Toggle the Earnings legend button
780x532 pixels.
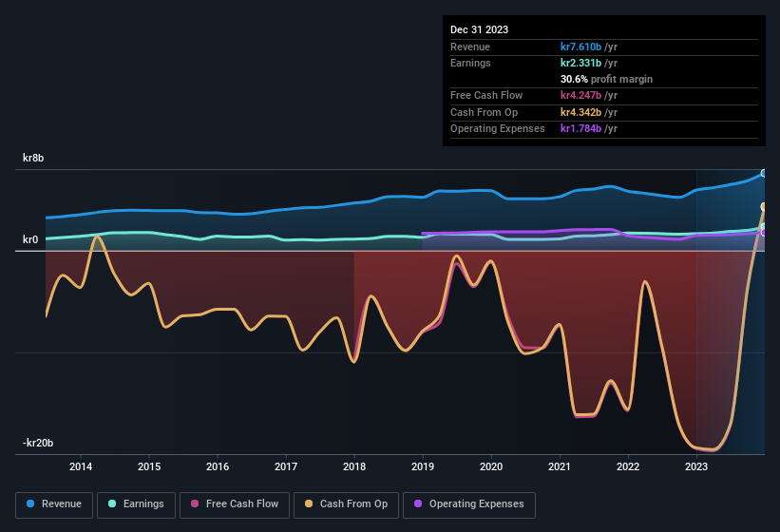click(136, 504)
